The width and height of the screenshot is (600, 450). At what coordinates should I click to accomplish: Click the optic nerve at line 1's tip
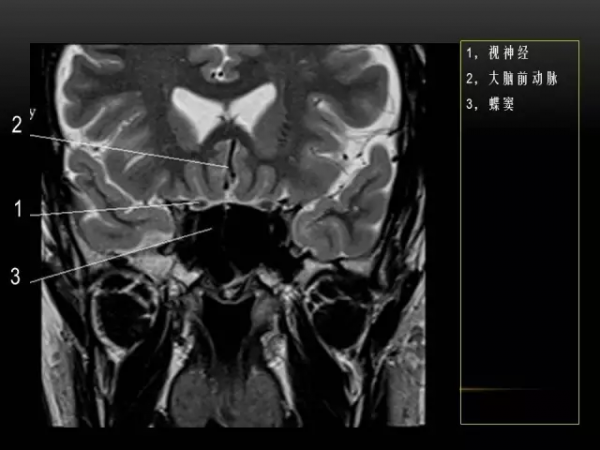[x=198, y=203]
